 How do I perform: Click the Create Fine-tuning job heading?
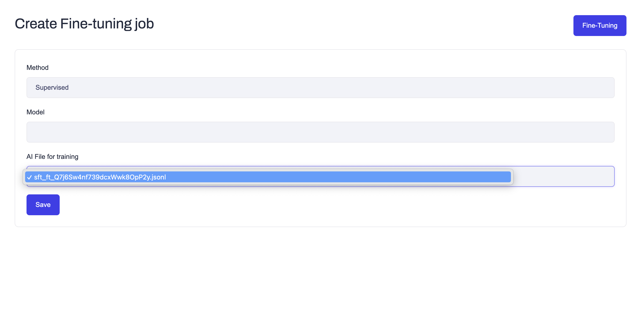(84, 24)
